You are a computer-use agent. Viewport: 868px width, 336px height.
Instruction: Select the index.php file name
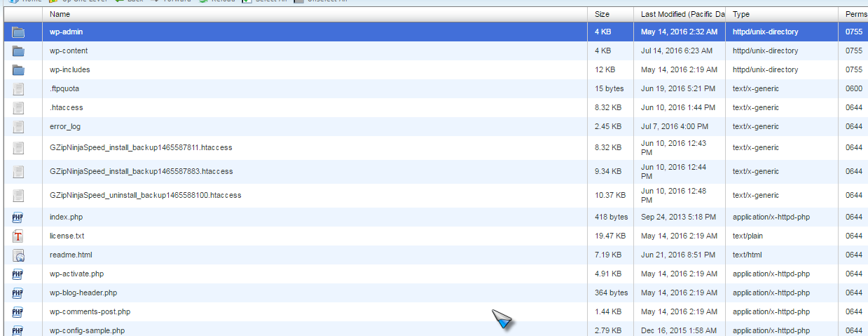coord(66,217)
